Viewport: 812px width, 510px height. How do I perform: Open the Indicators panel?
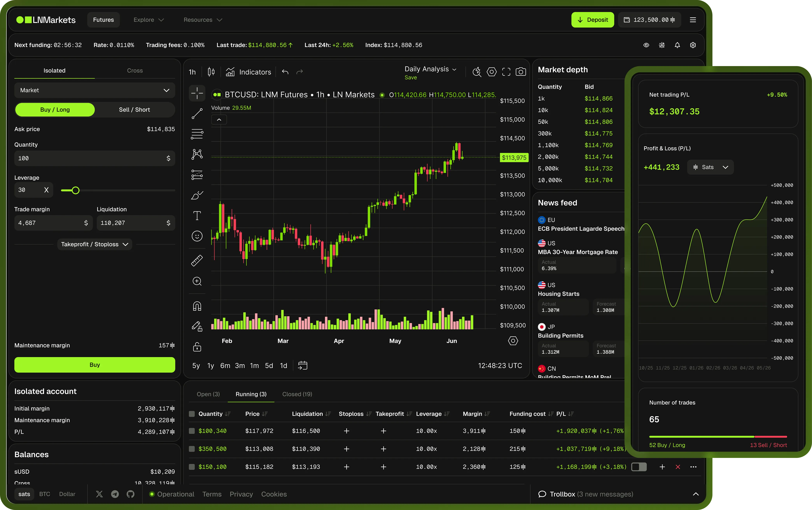[x=248, y=72]
